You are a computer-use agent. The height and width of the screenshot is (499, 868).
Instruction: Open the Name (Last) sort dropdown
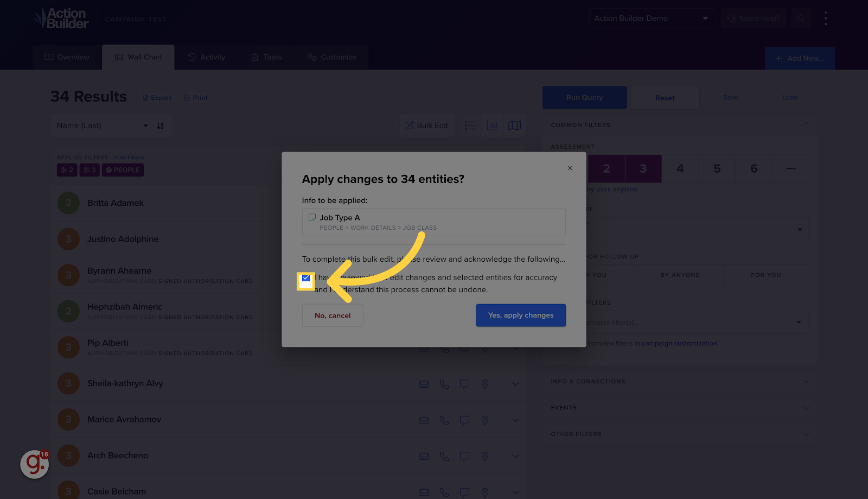(x=101, y=126)
